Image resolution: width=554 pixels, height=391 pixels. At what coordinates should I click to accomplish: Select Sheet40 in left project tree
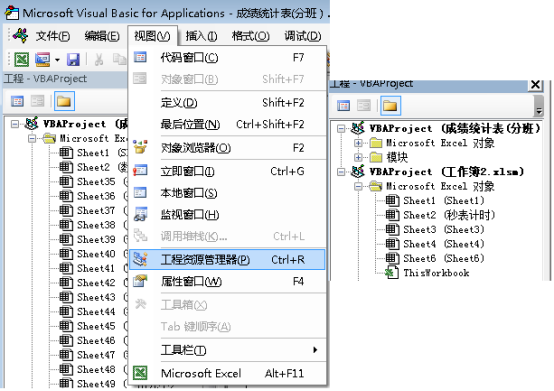tap(96, 254)
